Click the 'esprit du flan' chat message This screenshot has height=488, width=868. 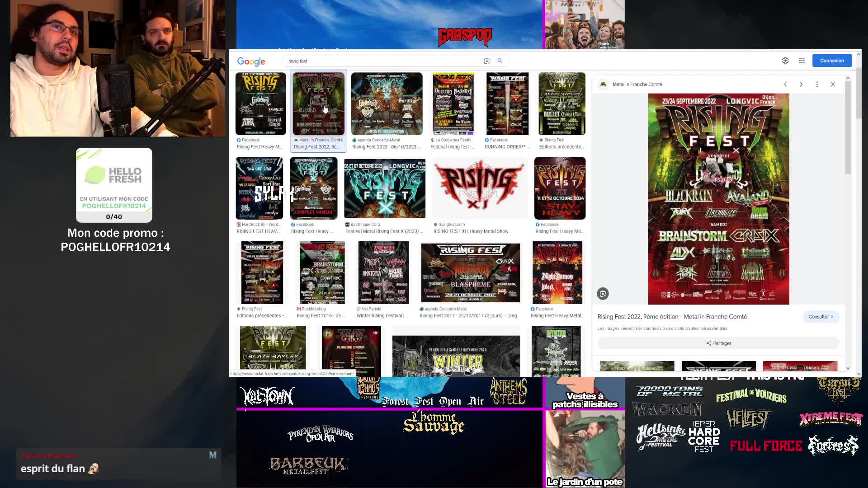pyautogui.click(x=59, y=469)
